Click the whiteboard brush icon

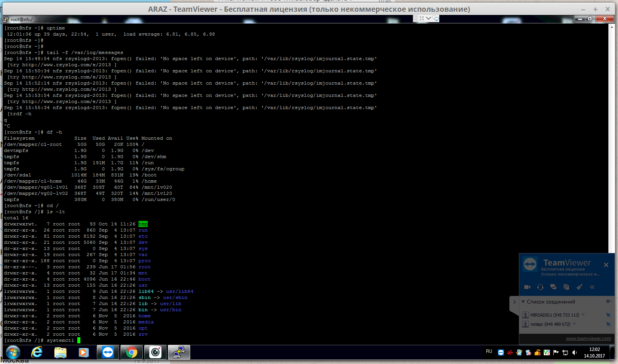(579, 287)
